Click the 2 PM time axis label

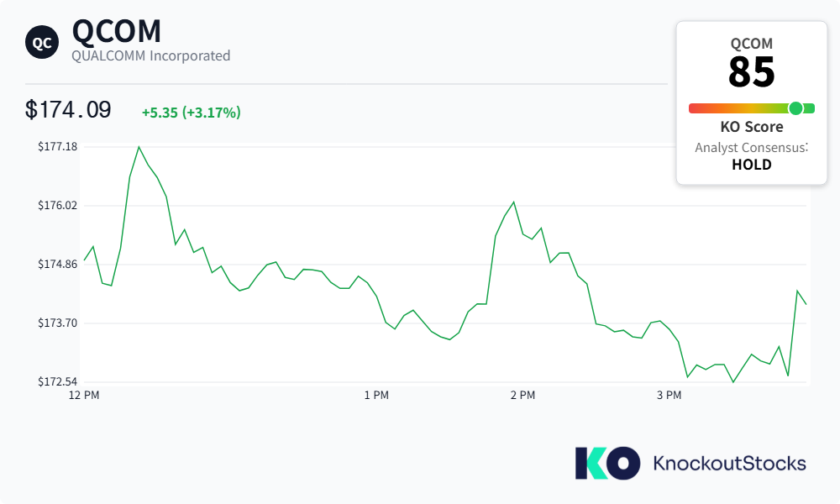pos(522,396)
